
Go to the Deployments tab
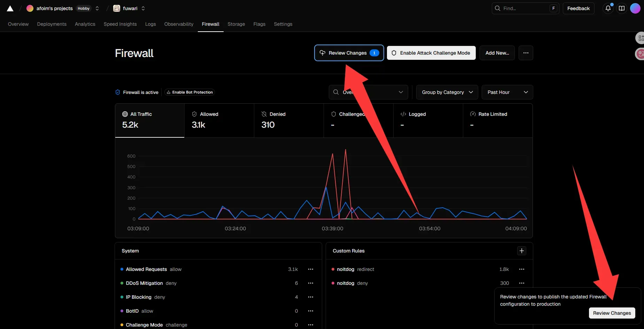[52, 24]
